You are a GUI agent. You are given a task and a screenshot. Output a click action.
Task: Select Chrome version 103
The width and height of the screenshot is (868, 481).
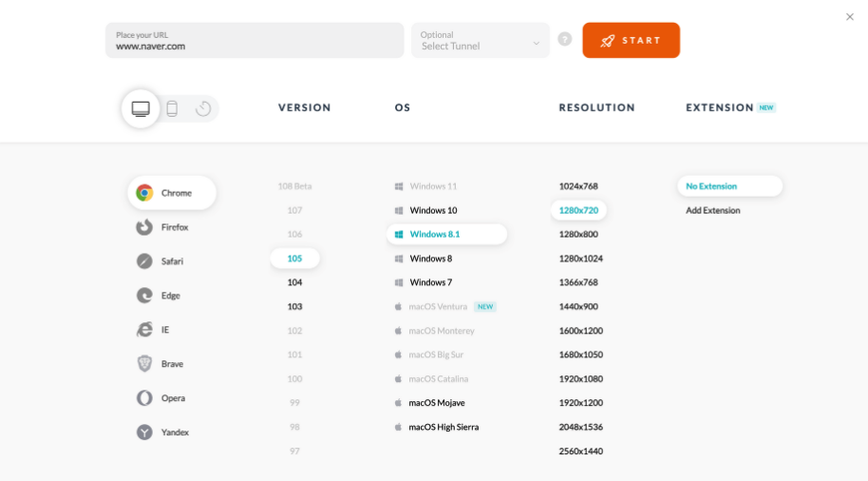click(x=294, y=306)
